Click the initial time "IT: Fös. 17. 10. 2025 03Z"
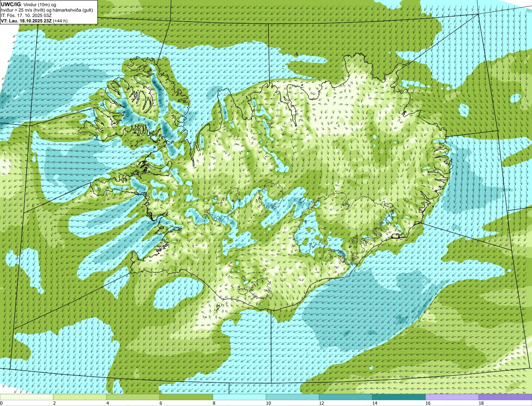 click(27, 15)
